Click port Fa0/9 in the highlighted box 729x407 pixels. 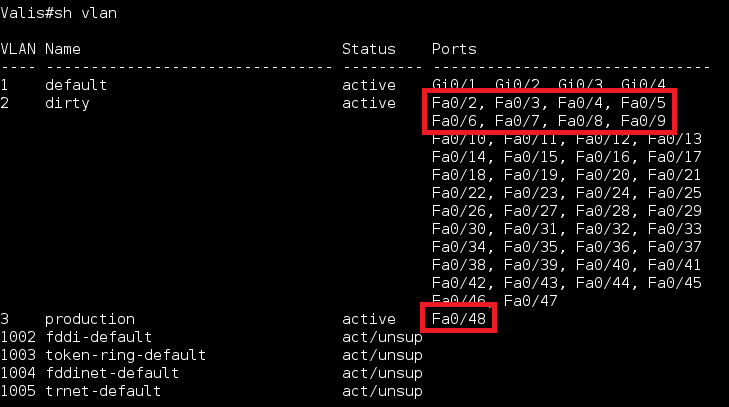point(643,120)
